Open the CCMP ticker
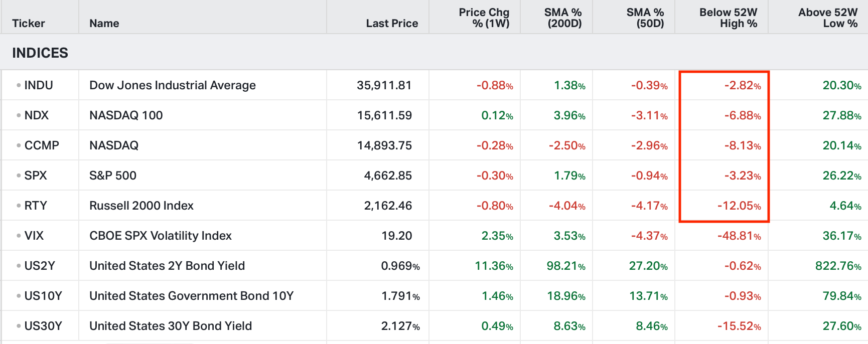 click(42, 145)
